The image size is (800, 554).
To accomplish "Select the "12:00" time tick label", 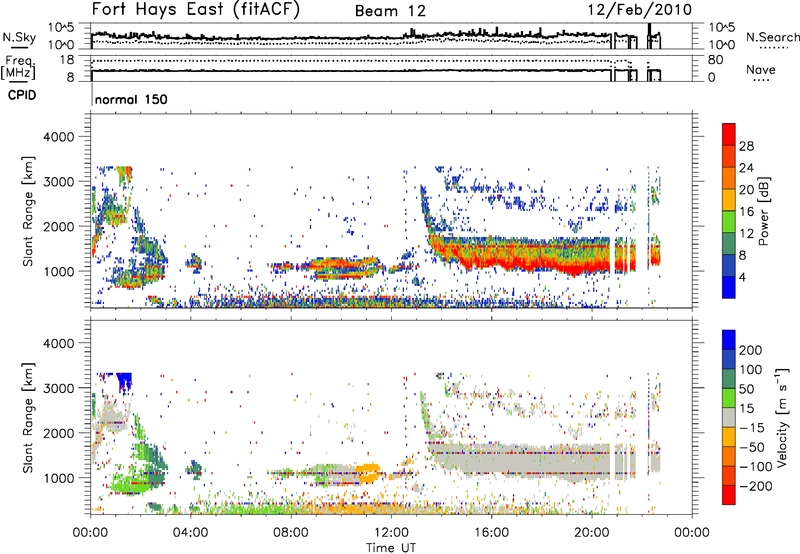I will click(x=391, y=533).
